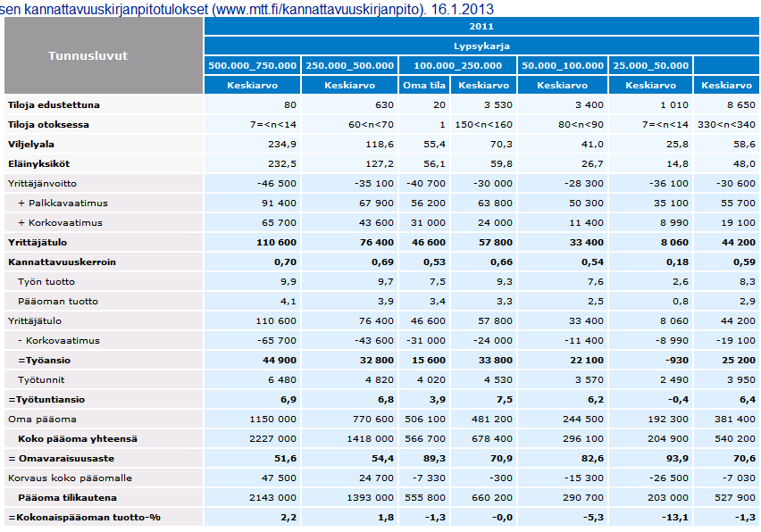The width and height of the screenshot is (761, 532).
Task: Click the =Kokonaispääoman tuotto-% row label
Action: point(85,518)
